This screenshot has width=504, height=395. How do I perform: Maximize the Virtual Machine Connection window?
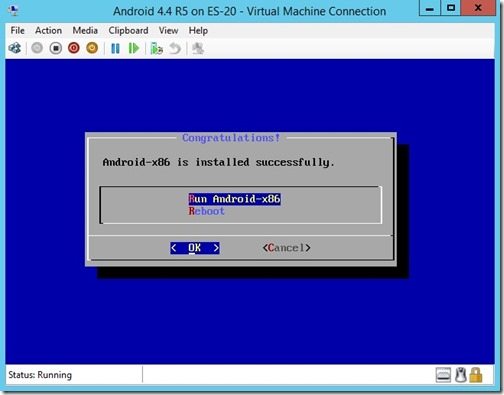click(451, 8)
